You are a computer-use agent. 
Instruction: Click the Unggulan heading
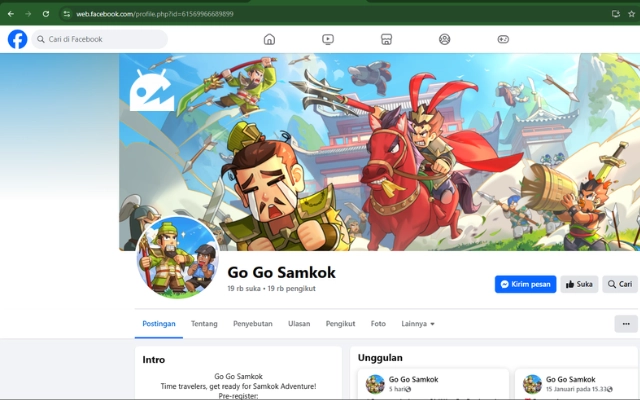(380, 358)
